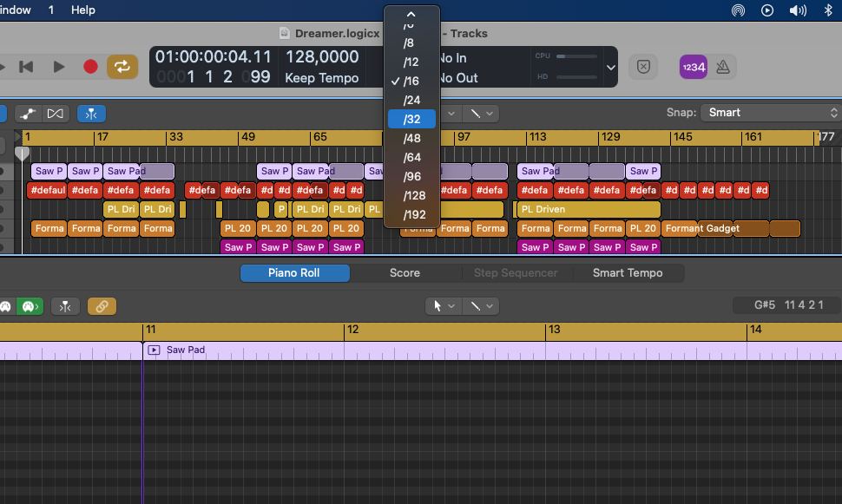Toggle the yellow link button in Piano Roll
Viewport: 842px width, 504px height.
tap(102, 306)
